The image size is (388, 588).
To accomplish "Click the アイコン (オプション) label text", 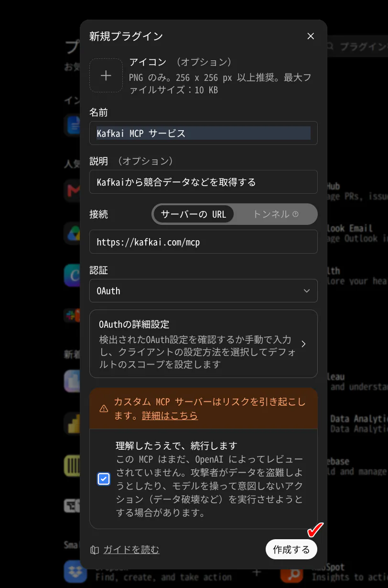I will (181, 62).
